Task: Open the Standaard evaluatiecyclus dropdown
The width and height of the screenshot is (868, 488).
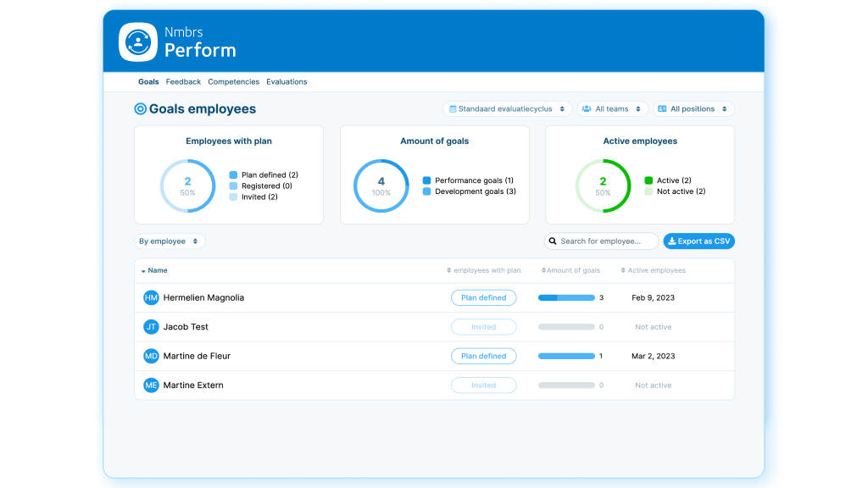Action: click(x=507, y=109)
